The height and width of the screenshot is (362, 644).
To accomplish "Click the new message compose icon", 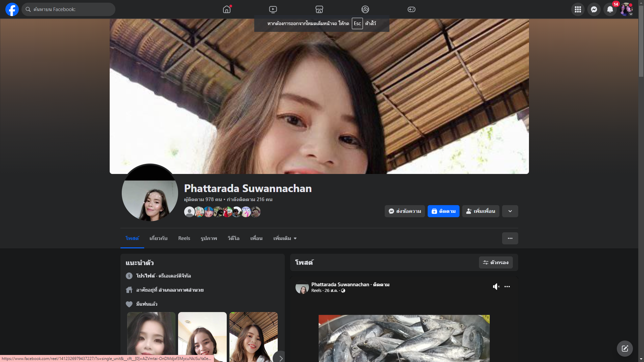I will [x=625, y=349].
